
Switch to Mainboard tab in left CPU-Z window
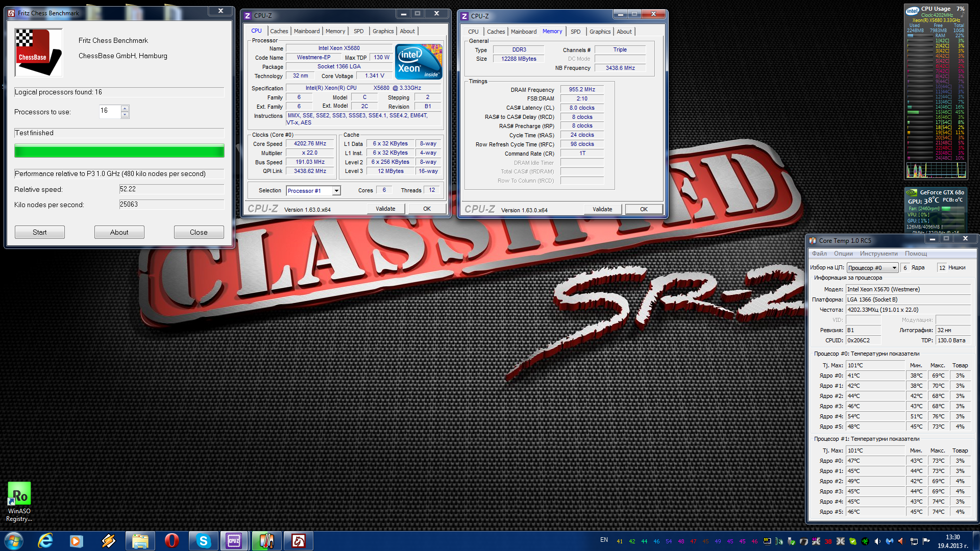(307, 31)
